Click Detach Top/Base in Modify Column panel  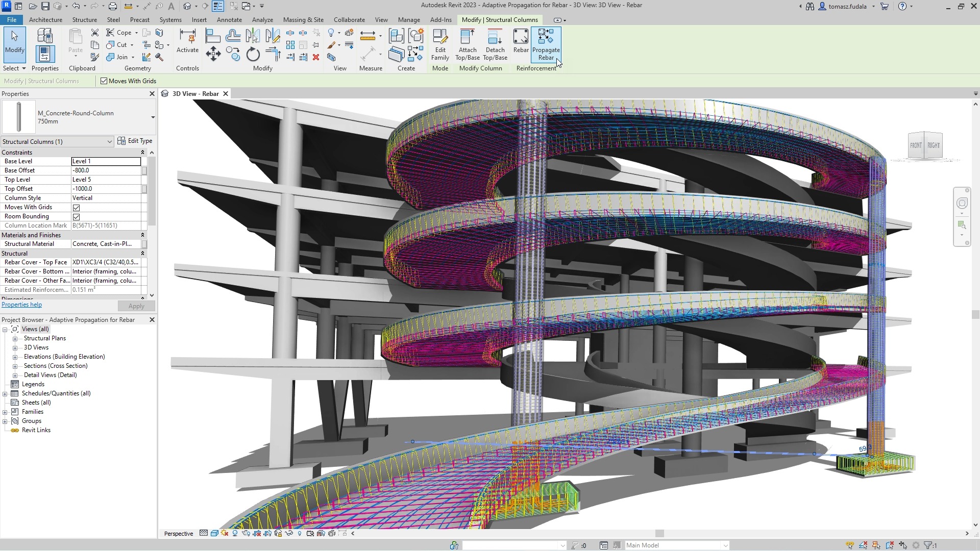point(494,45)
